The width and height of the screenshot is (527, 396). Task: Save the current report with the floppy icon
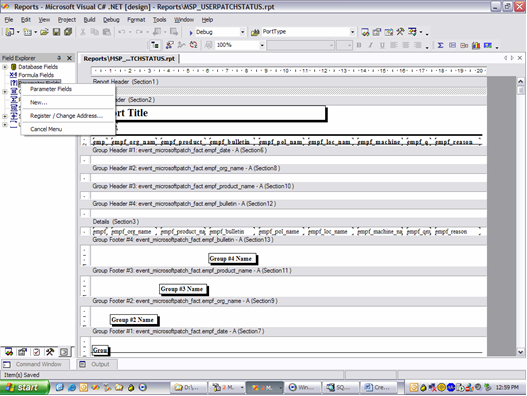click(x=56, y=32)
